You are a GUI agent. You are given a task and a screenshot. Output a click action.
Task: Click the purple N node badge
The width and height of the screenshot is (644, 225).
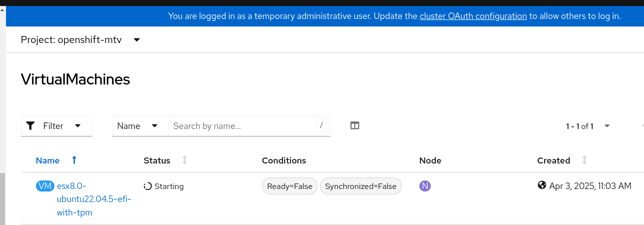tap(425, 186)
